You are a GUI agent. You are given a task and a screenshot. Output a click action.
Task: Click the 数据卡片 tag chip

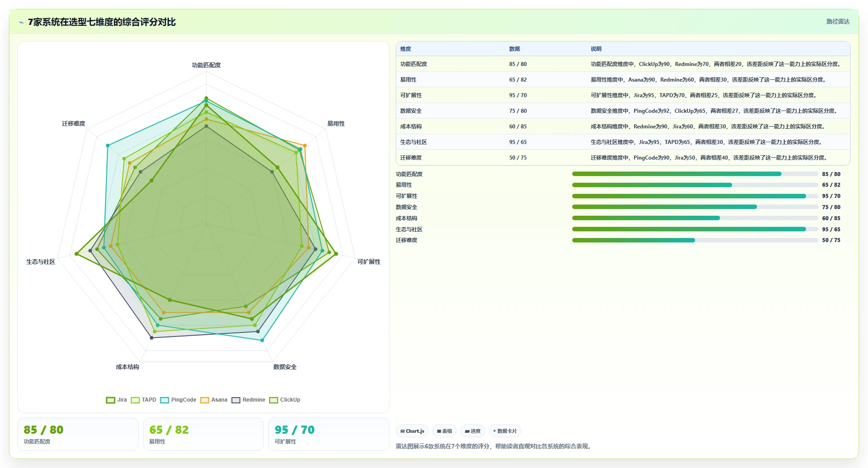505,431
